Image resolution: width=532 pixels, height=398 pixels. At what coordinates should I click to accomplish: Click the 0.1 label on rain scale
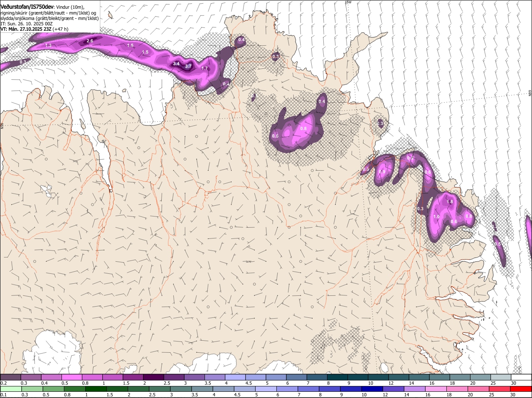[3, 395]
